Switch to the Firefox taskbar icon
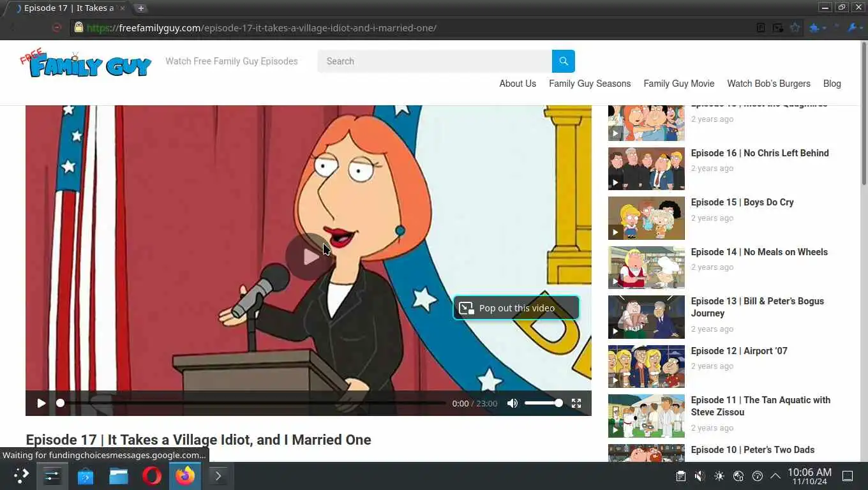 (185, 476)
